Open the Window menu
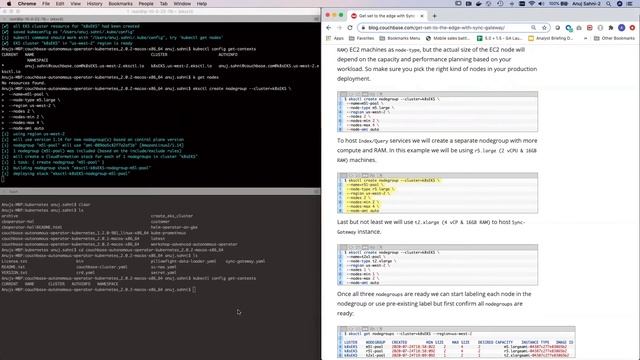 [182, 4]
